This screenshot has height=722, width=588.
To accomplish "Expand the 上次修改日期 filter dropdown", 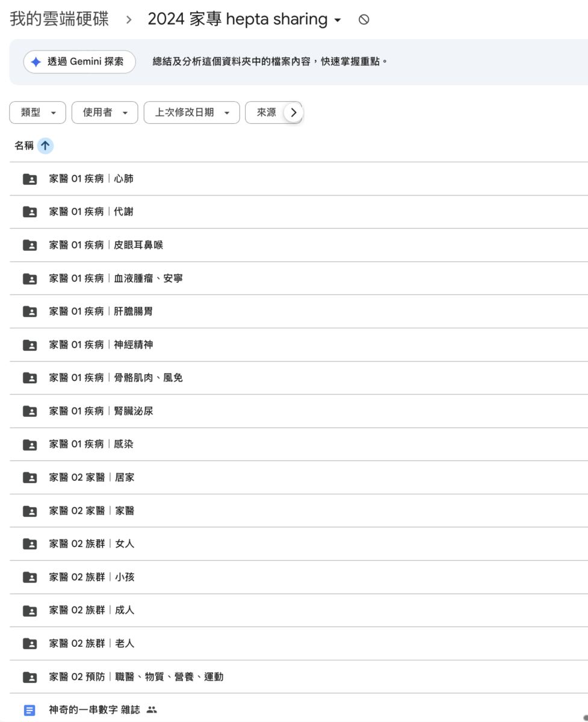I will [191, 113].
